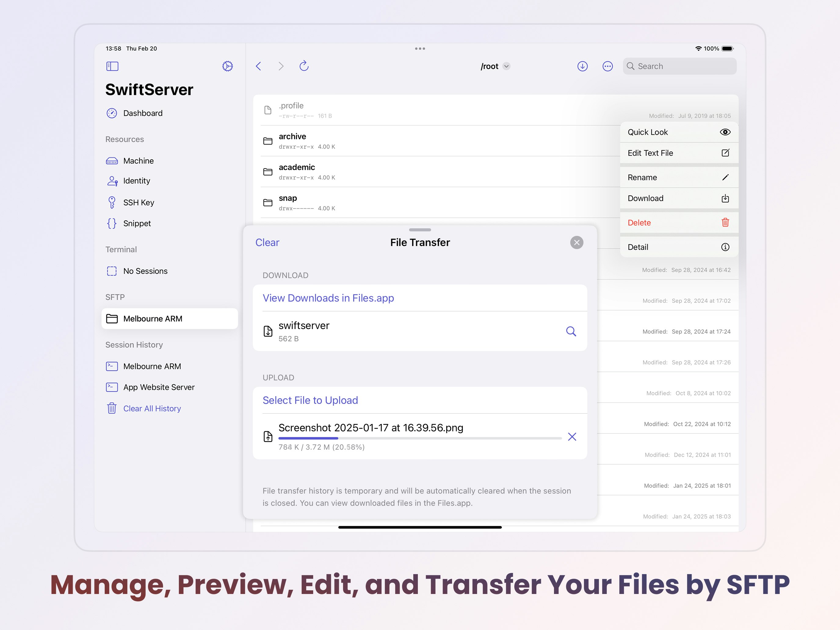Choose Quick Look from context menu
The width and height of the screenshot is (840, 630).
pyautogui.click(x=679, y=132)
